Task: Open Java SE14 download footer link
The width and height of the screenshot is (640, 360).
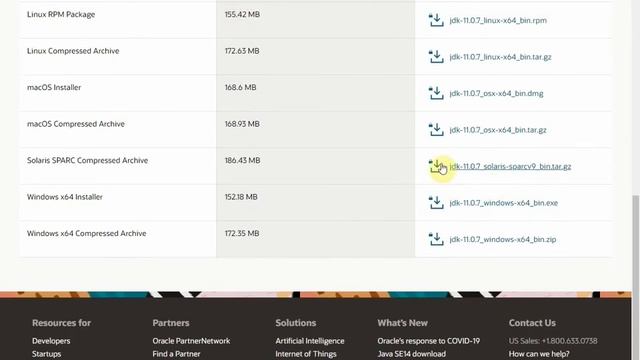Action: tap(411, 354)
